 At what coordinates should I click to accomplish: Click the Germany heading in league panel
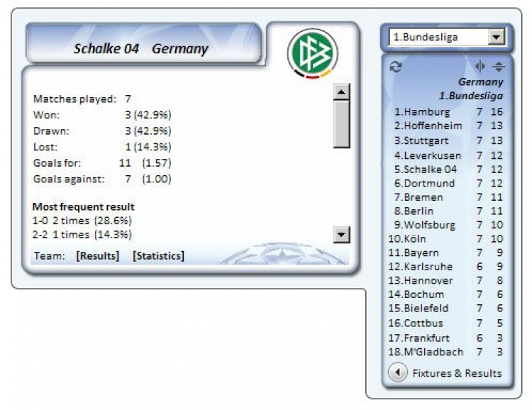tap(481, 82)
